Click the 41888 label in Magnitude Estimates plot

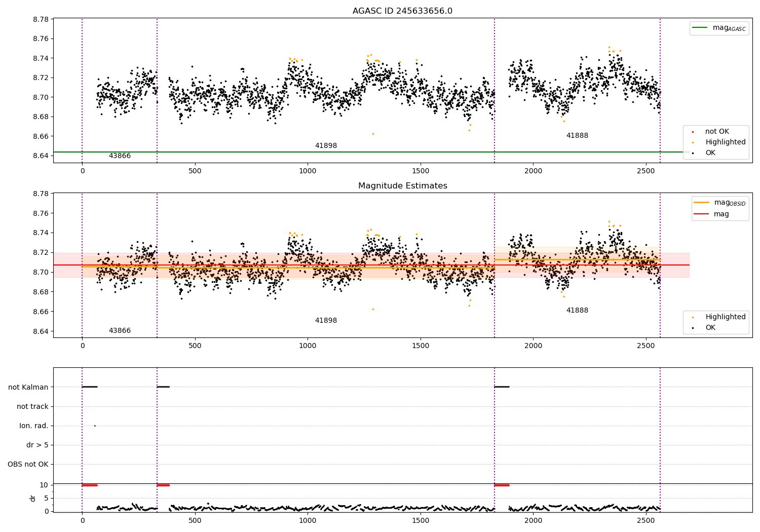click(577, 311)
